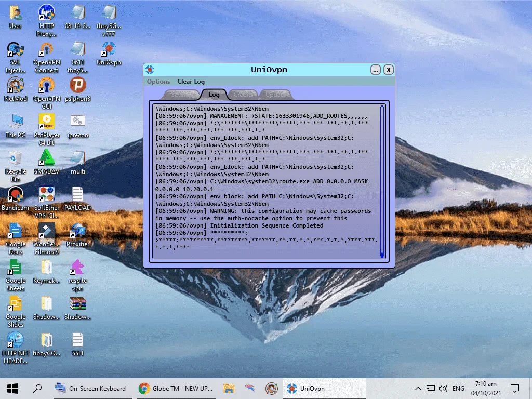Open This PC desktop icon
The width and height of the screenshot is (532, 399).
tap(15, 126)
